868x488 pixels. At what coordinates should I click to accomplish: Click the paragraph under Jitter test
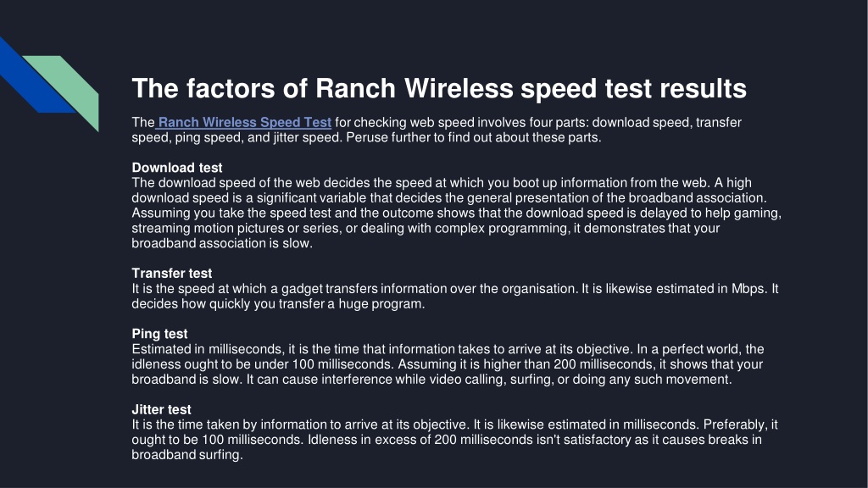pyautogui.click(x=454, y=440)
